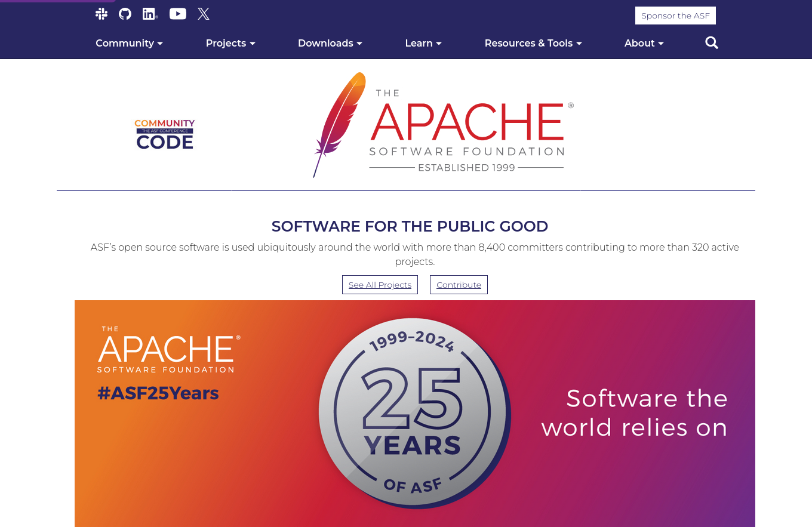Screen dimensions: 812x530
Task: Expand the Downloads dropdown menu
Action: (x=330, y=43)
